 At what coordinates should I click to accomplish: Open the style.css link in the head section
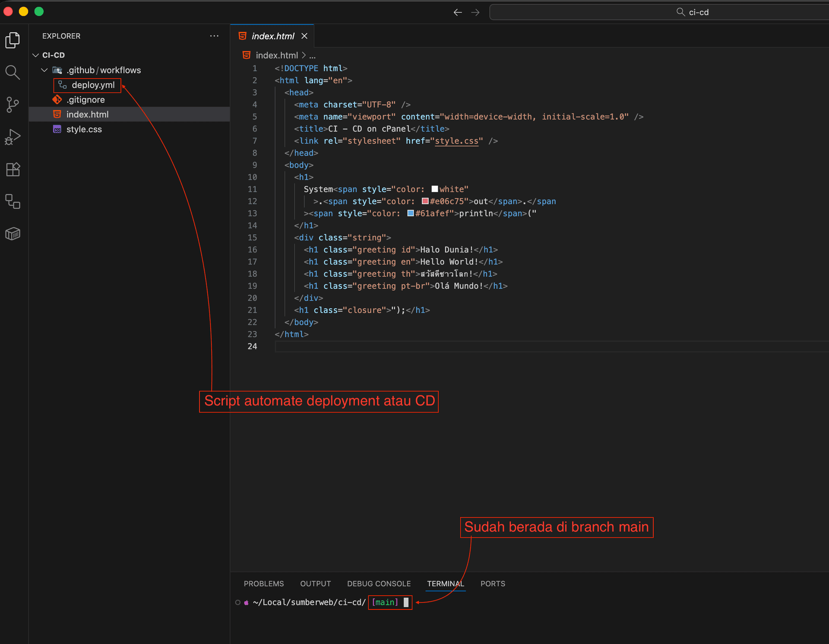[457, 141]
